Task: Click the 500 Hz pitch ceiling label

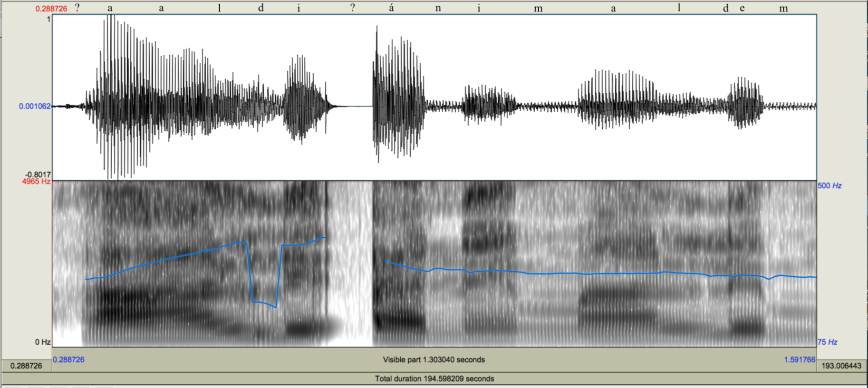Action: click(829, 186)
